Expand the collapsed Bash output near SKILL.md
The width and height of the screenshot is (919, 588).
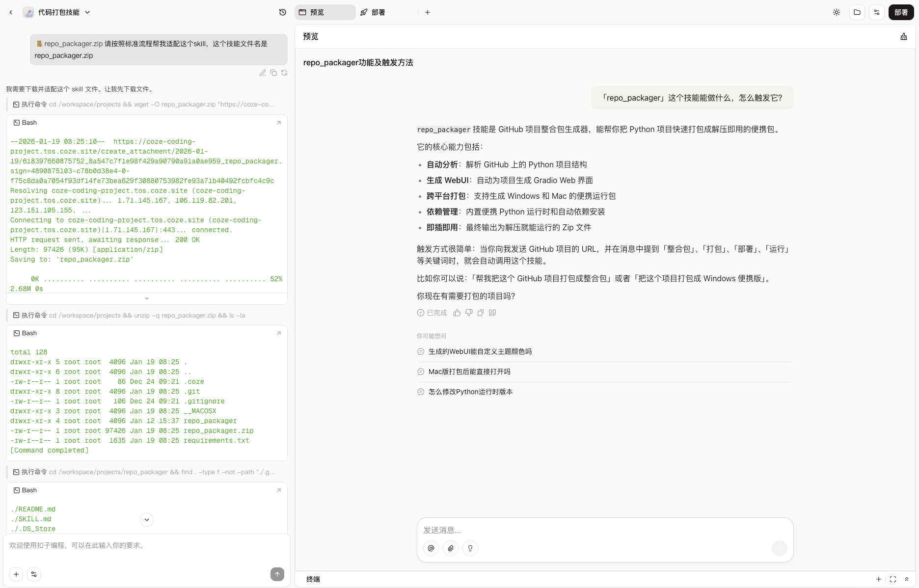(146, 519)
